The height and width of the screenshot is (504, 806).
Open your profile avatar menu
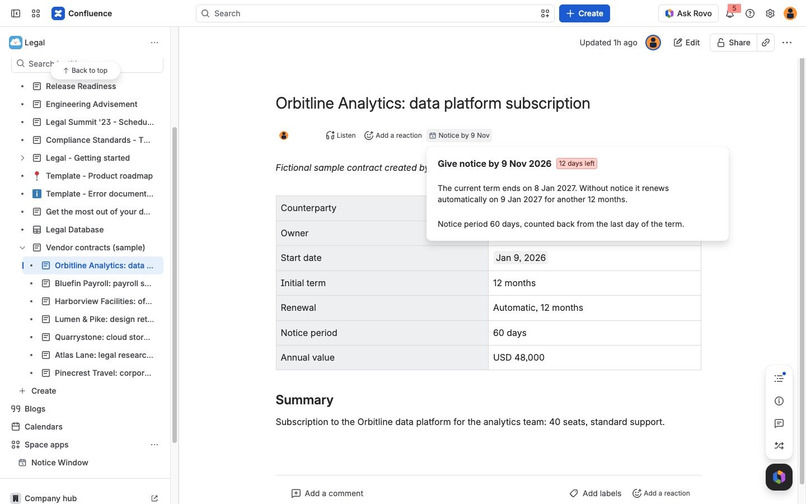790,13
